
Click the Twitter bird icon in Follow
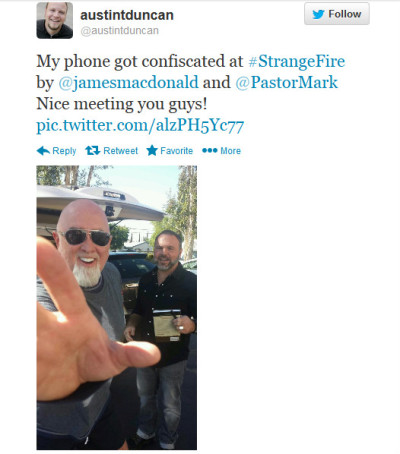coord(318,14)
